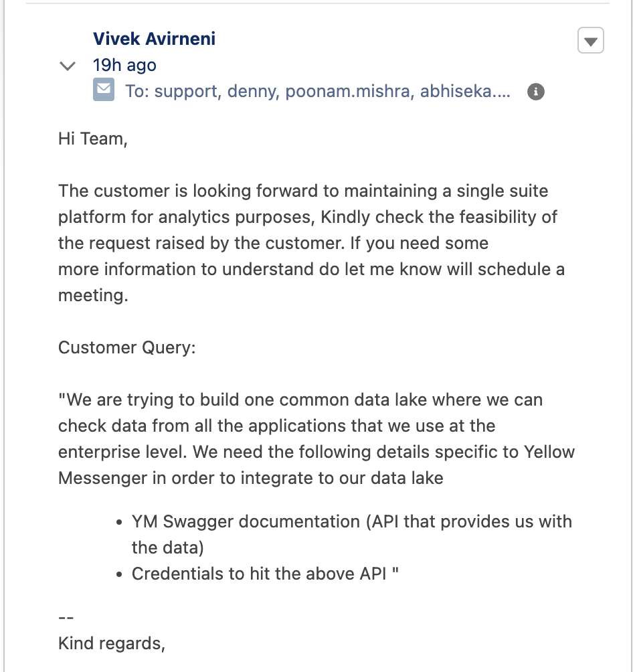Select the truncated "abhiseka...." recipient
This screenshot has width=633, height=672.
coord(465,92)
